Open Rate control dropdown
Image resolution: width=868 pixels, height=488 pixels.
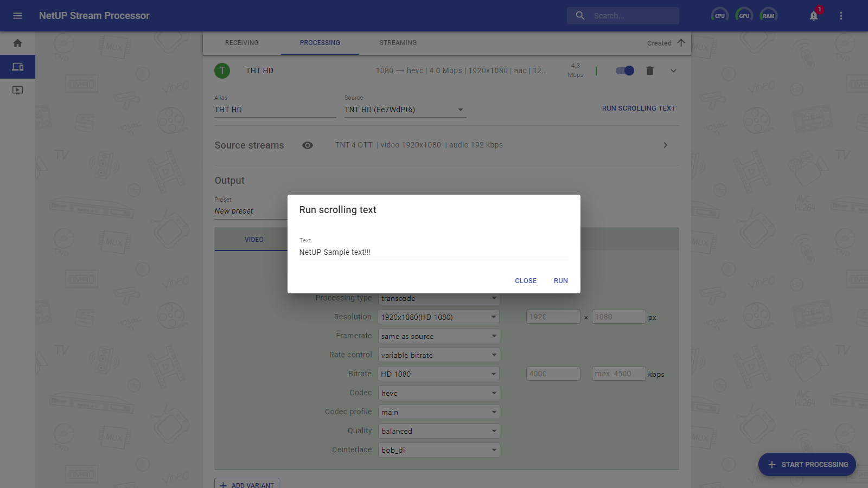[x=439, y=355]
